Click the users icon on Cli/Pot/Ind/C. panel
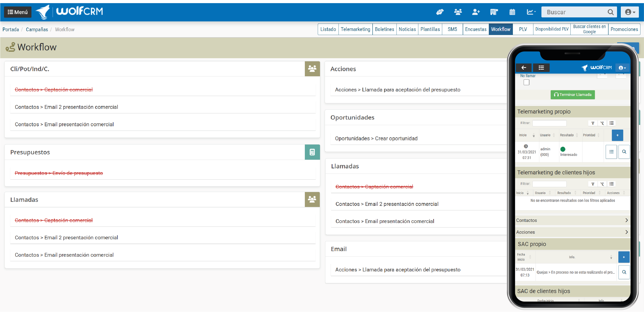Screen dimensions: 644x312 (312, 69)
